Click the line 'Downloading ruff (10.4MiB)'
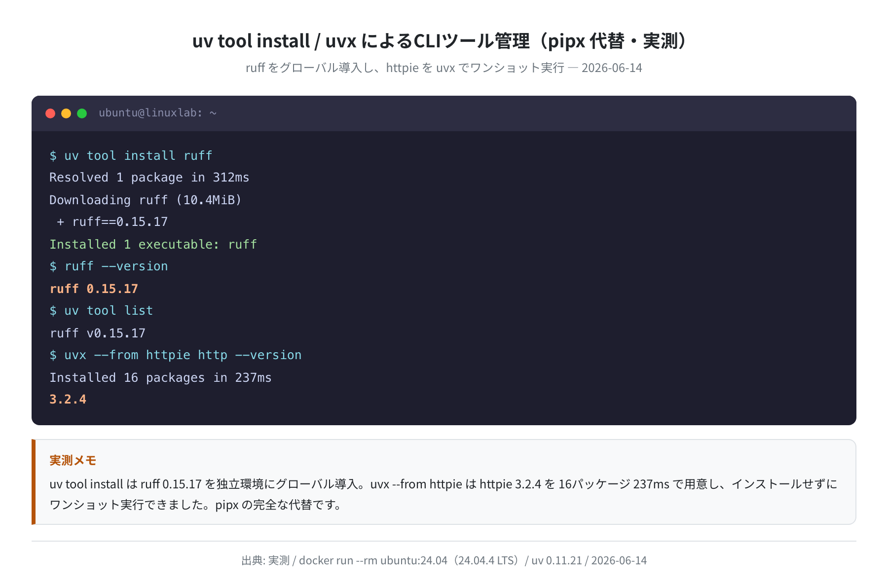888x588 pixels. pyautogui.click(x=146, y=200)
